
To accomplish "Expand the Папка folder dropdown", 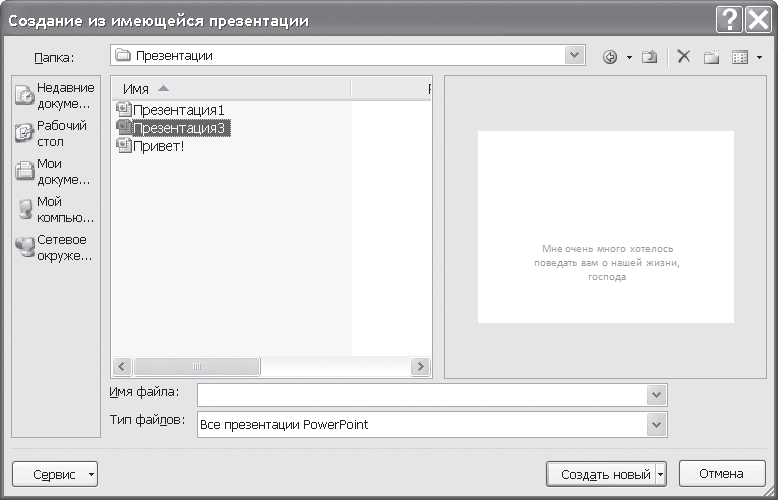I will click(x=574, y=56).
